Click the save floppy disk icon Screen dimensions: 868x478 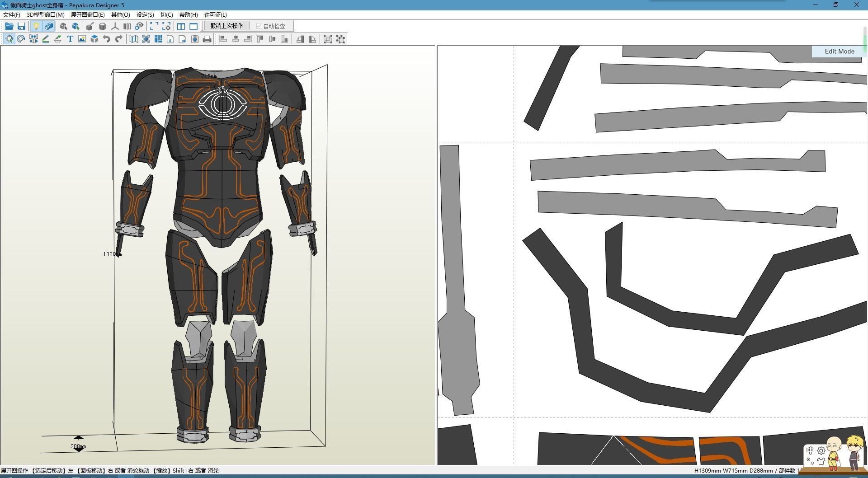[21, 26]
